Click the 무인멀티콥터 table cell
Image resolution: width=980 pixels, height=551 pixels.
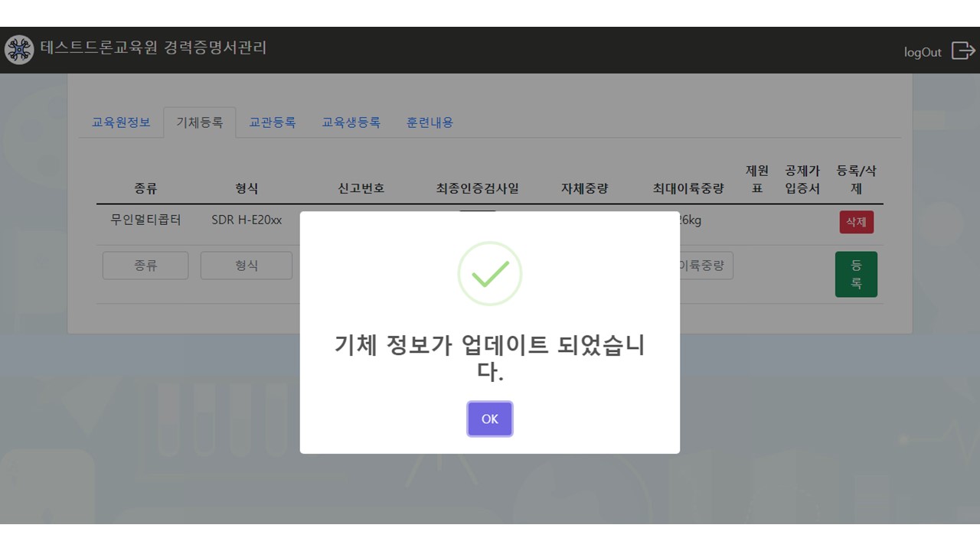(x=145, y=220)
